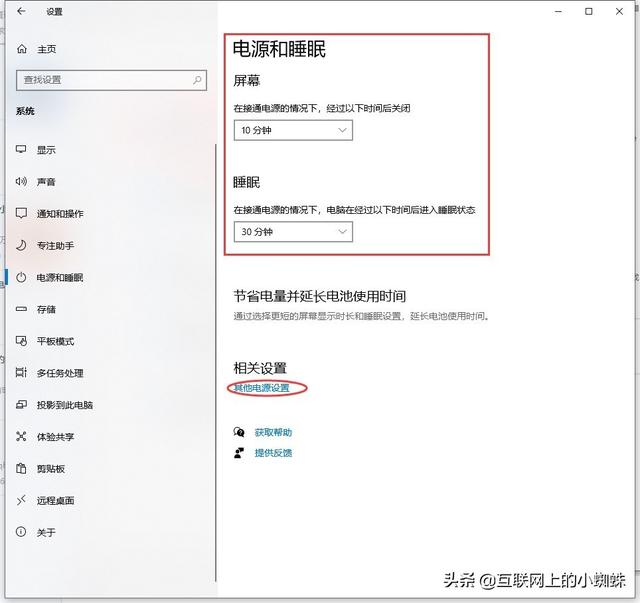The image size is (640, 603).
Task: Click the monitor icon beside 显示
Action: 21,149
